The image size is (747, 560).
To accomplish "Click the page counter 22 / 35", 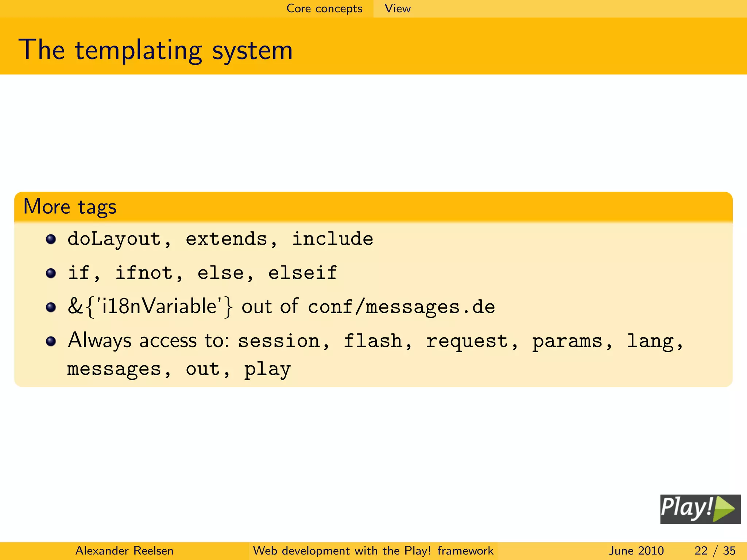I will click(x=715, y=551).
